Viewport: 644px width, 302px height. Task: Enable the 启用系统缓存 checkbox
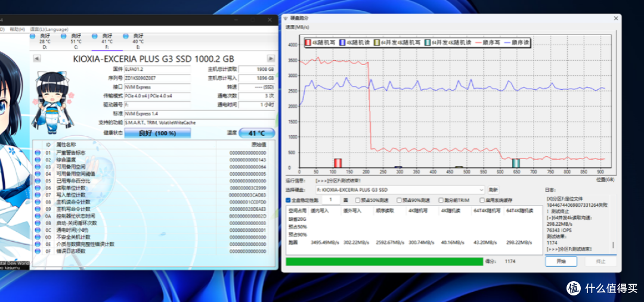481,200
